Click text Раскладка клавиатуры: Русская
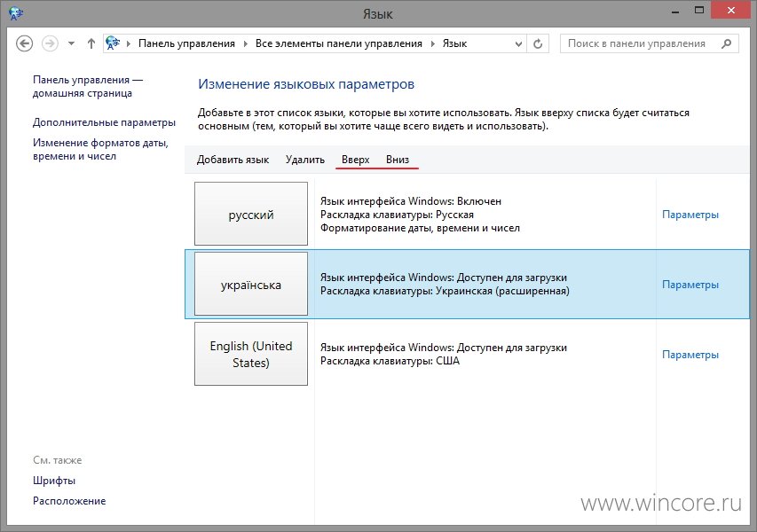The height and width of the screenshot is (532, 757). tap(397, 215)
